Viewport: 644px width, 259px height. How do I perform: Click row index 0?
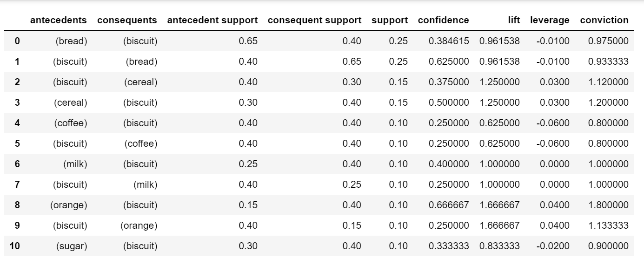click(18, 41)
